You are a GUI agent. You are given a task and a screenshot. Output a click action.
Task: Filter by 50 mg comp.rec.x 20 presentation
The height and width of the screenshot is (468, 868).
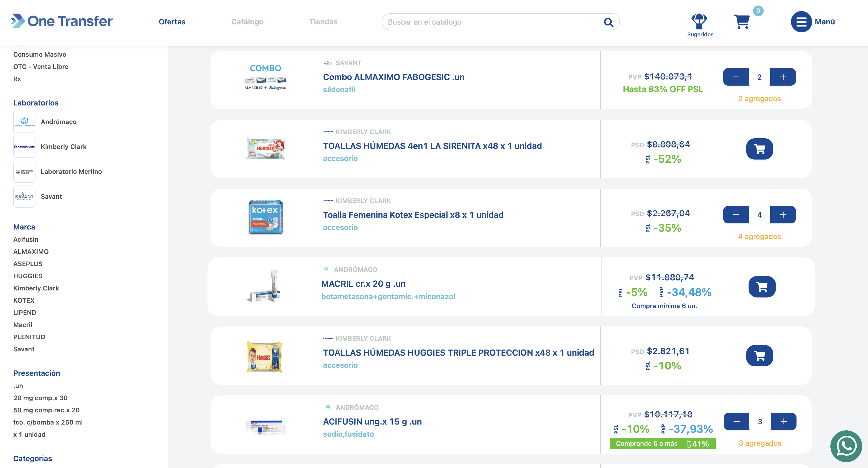pyautogui.click(x=47, y=410)
